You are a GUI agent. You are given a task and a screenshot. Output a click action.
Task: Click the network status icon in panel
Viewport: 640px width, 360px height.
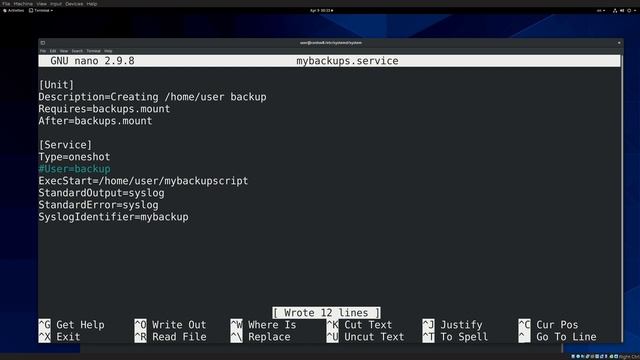click(615, 11)
